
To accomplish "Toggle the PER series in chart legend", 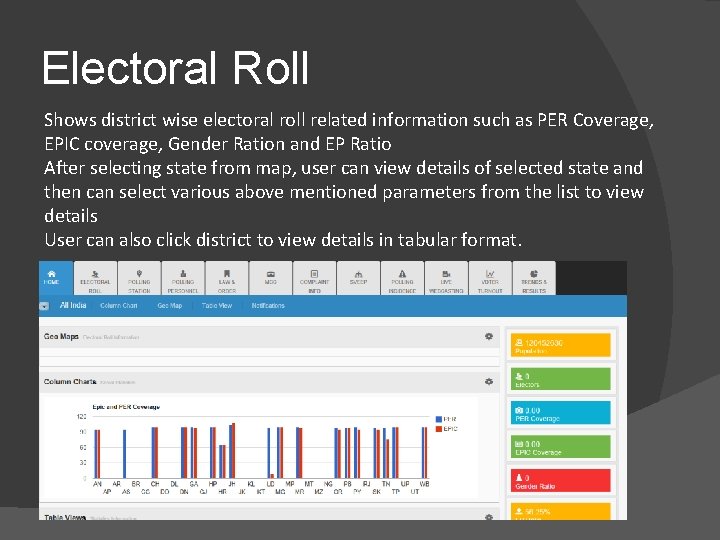I will pos(446,419).
